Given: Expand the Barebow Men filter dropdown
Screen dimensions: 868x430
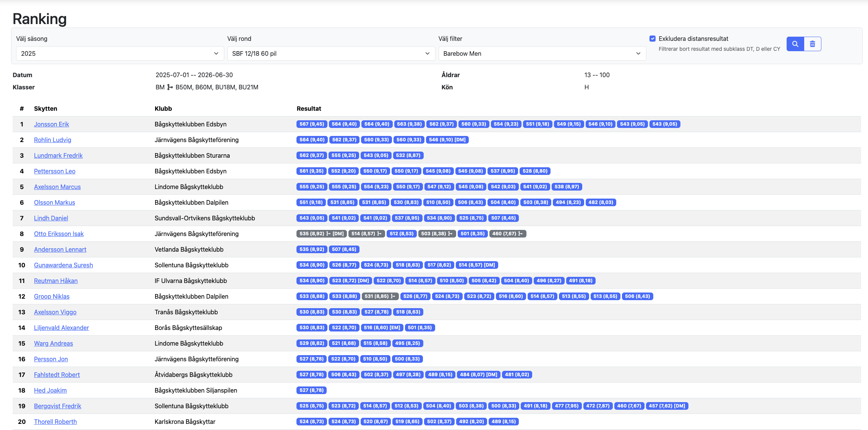Looking at the screenshot, I should [542, 53].
